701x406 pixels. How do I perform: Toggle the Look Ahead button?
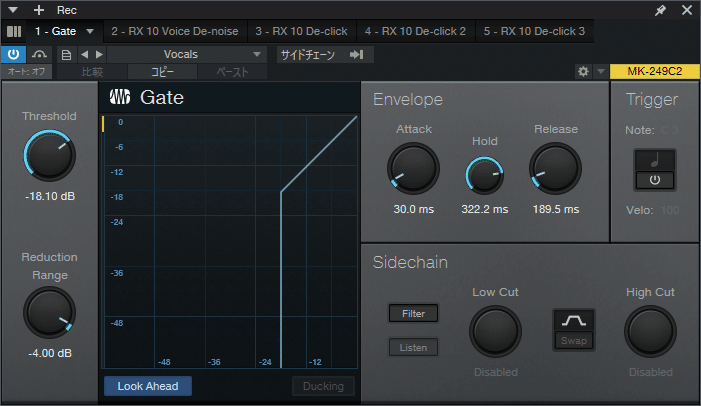click(x=148, y=386)
